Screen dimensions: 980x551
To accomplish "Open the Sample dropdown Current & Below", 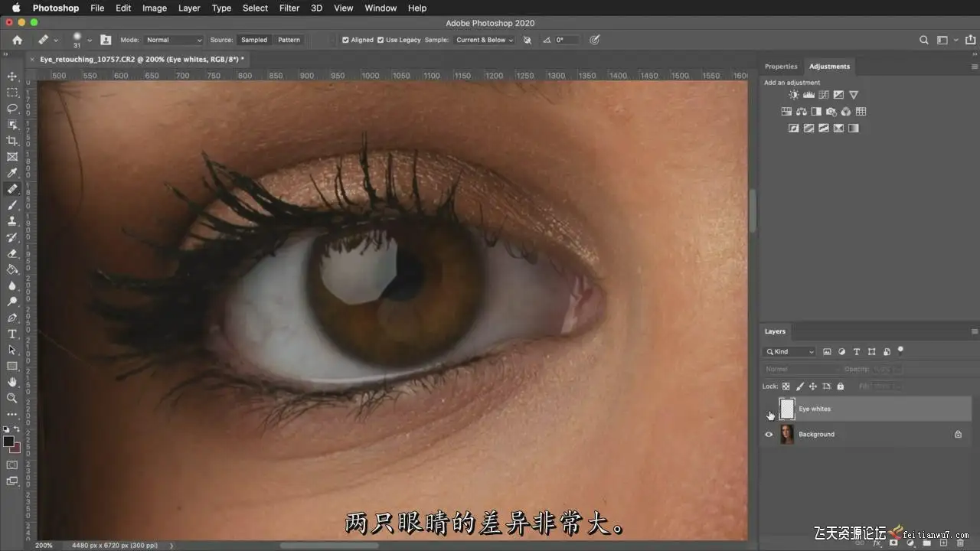I will pyautogui.click(x=484, y=40).
